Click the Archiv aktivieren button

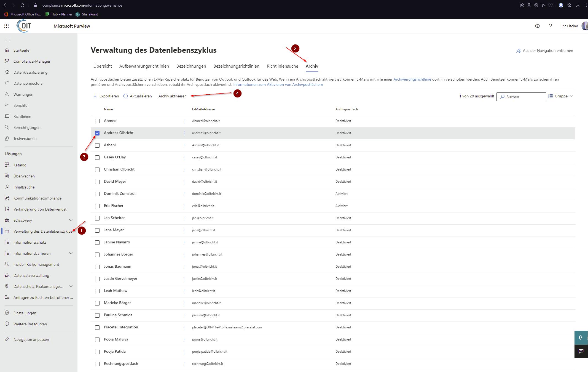pyautogui.click(x=172, y=96)
